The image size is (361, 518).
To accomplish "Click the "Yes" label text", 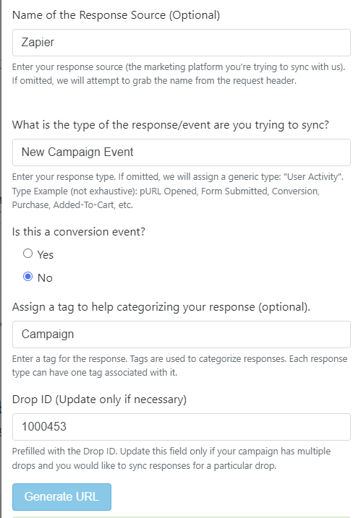I will [x=45, y=255].
